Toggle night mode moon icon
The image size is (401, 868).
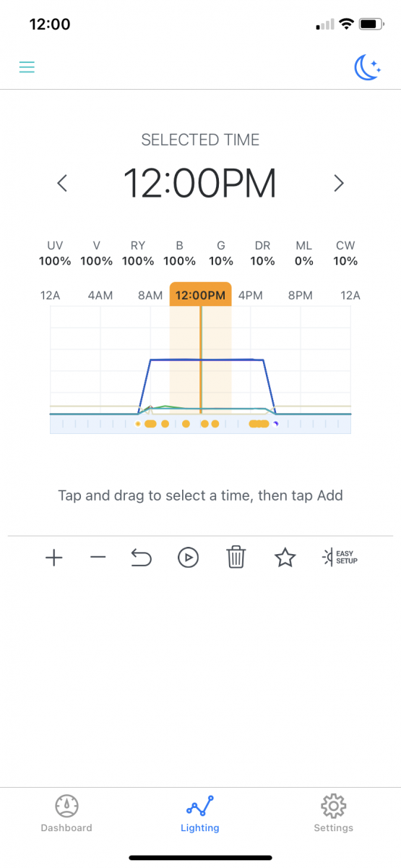pyautogui.click(x=367, y=68)
